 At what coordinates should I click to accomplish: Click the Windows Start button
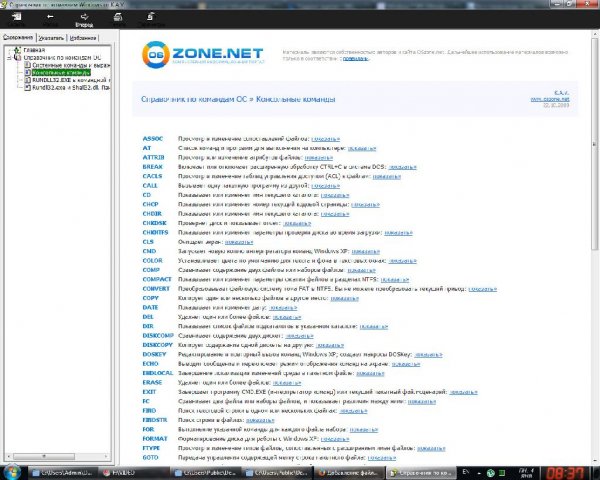click(x=12, y=469)
